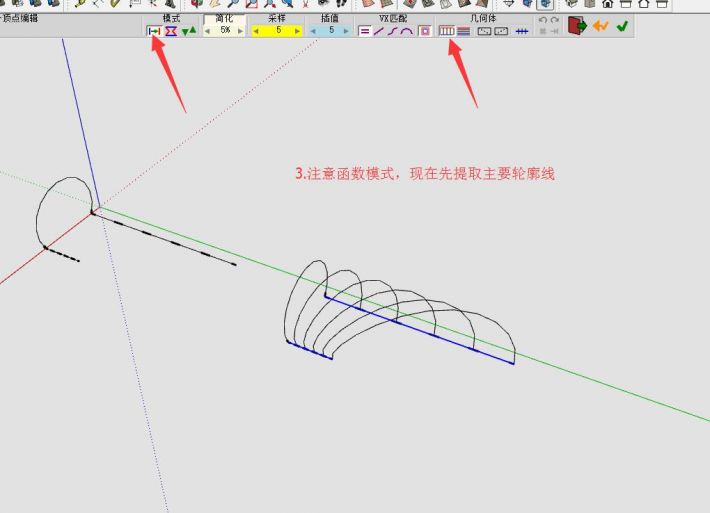710x513 pixels.
Task: Click the first dashed rectangle 几何体 icon
Action: (484, 31)
